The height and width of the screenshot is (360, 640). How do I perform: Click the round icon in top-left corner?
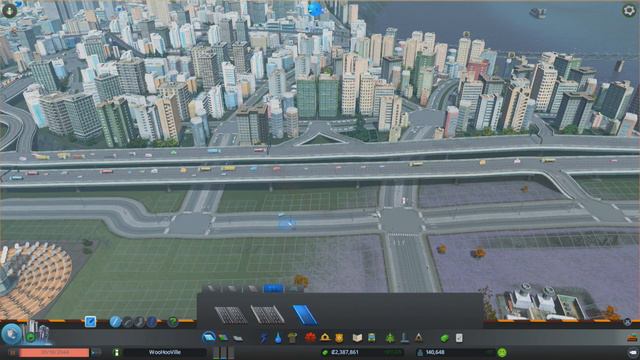point(9,10)
